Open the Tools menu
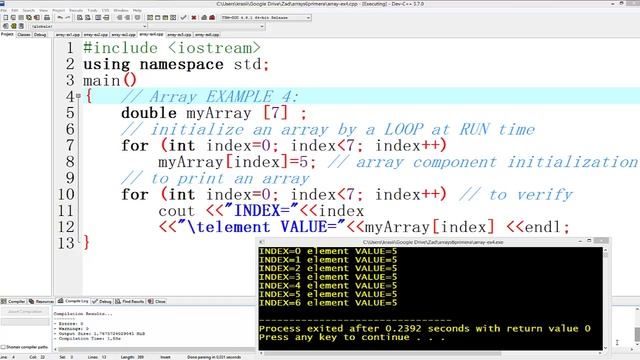The image size is (640, 360). 93,10
